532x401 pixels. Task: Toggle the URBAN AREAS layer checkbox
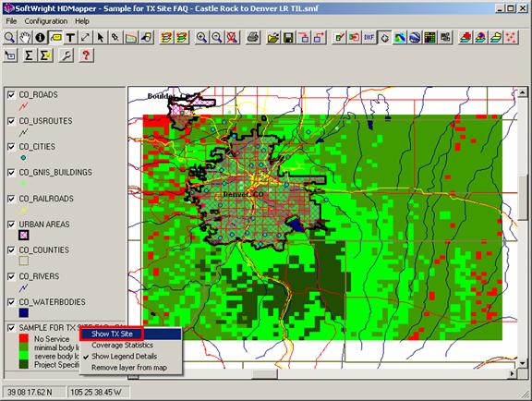(x=11, y=225)
